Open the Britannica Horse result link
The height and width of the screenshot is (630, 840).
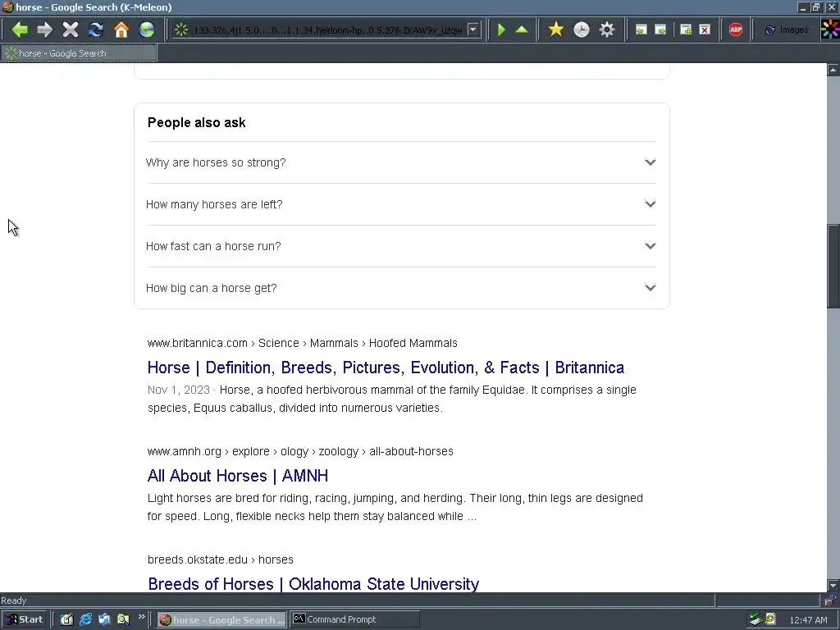386,367
